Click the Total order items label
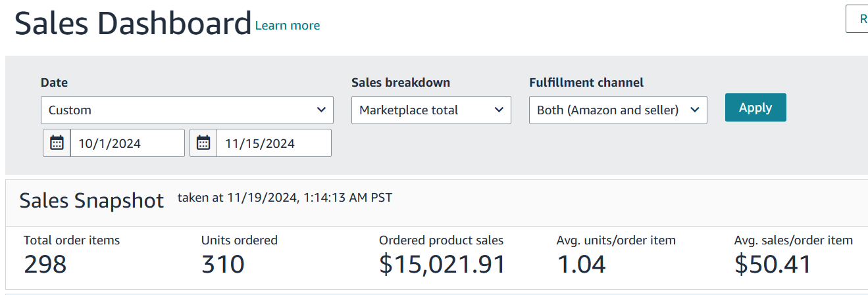This screenshot has height=295, width=868. (72, 240)
